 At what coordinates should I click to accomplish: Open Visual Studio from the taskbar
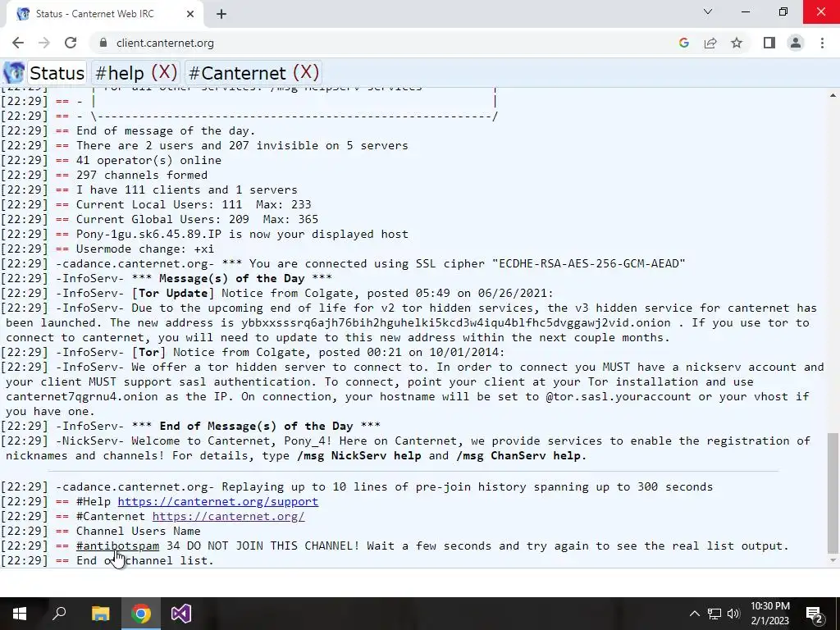click(x=181, y=614)
